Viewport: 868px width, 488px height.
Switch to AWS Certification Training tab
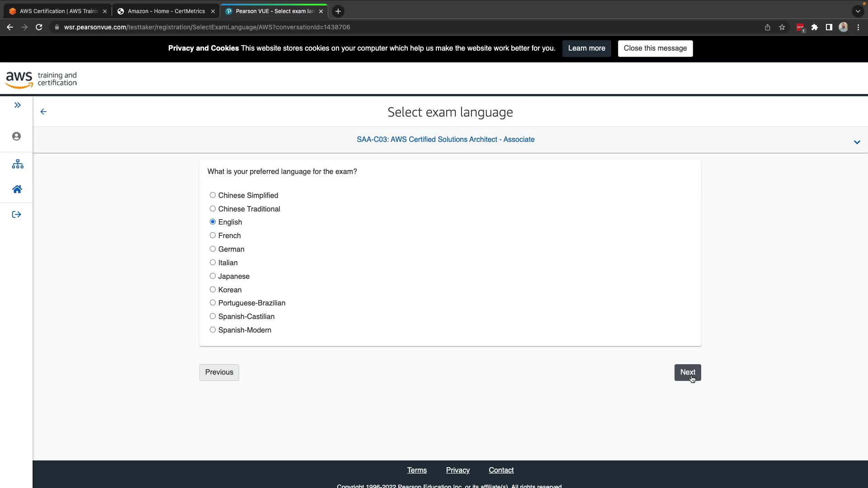click(x=58, y=11)
